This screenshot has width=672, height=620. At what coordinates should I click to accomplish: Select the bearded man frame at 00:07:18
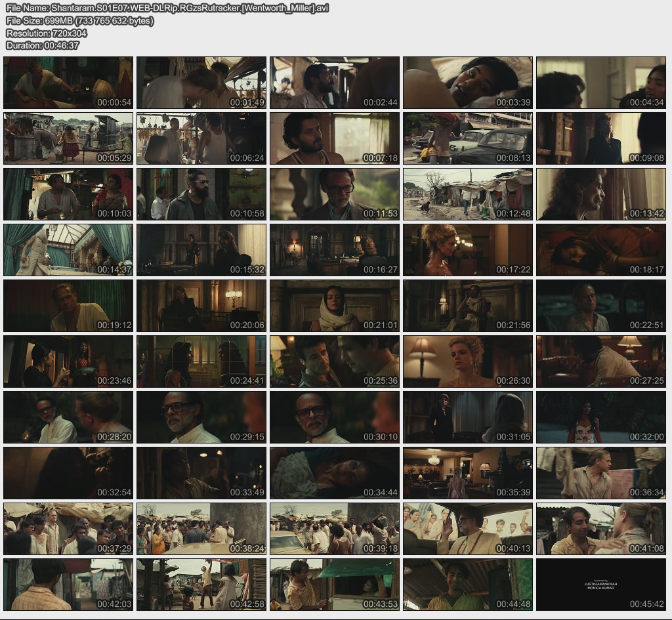click(335, 138)
